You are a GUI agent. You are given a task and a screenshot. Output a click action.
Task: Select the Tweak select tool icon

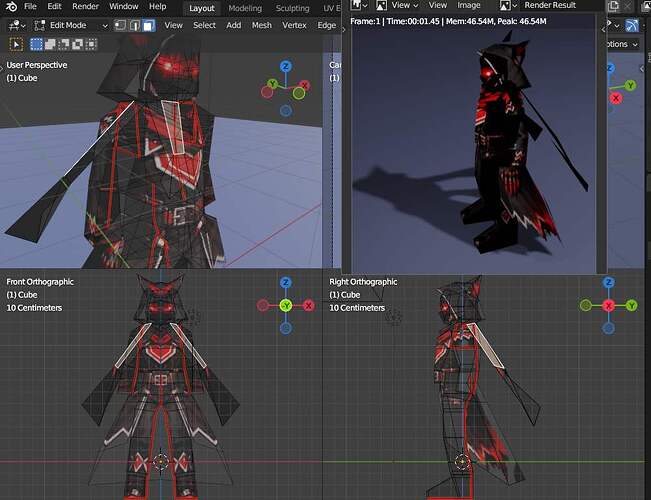(x=16, y=44)
